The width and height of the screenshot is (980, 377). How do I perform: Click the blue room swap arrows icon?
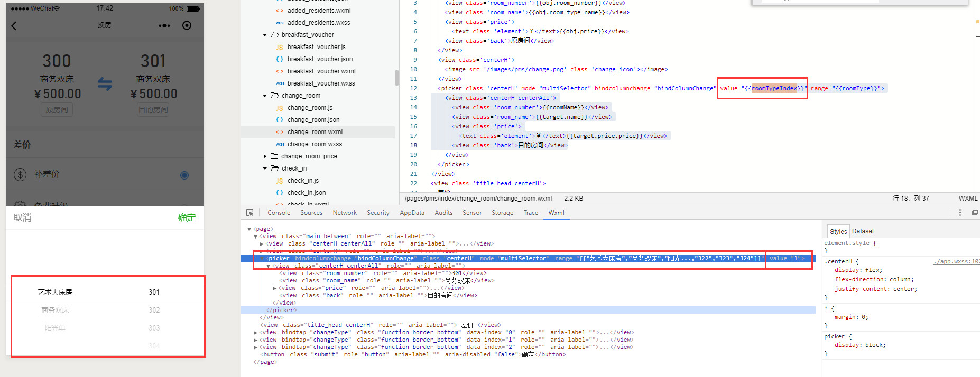(x=105, y=84)
